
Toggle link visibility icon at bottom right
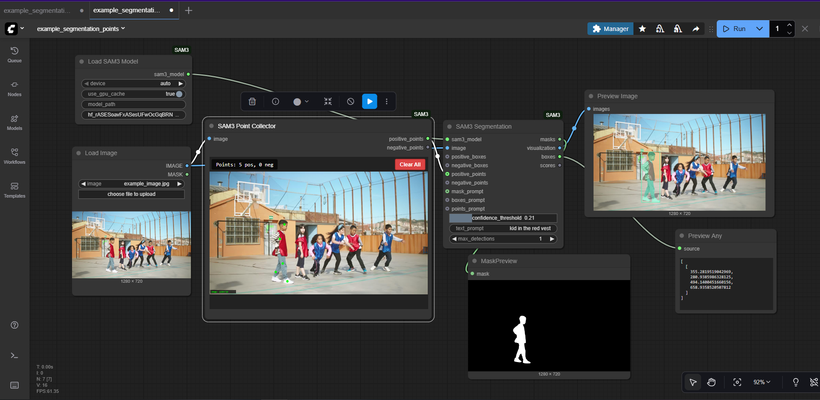tap(813, 382)
